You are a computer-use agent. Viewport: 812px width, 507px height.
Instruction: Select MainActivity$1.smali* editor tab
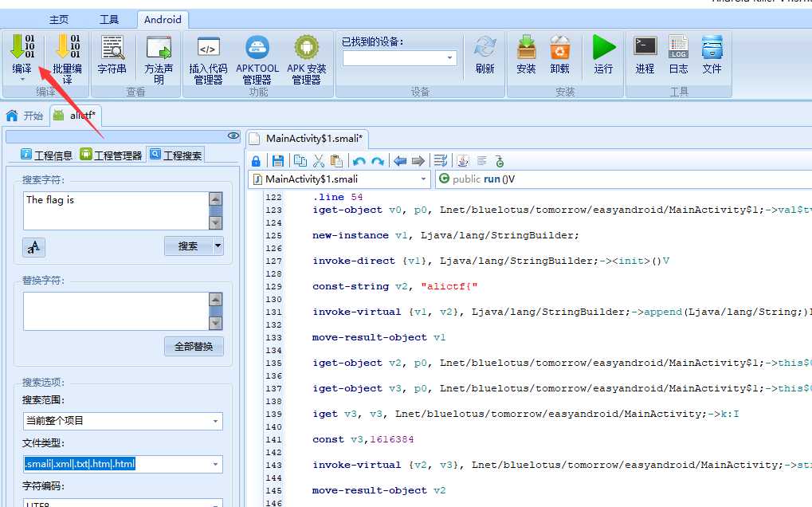click(308, 138)
